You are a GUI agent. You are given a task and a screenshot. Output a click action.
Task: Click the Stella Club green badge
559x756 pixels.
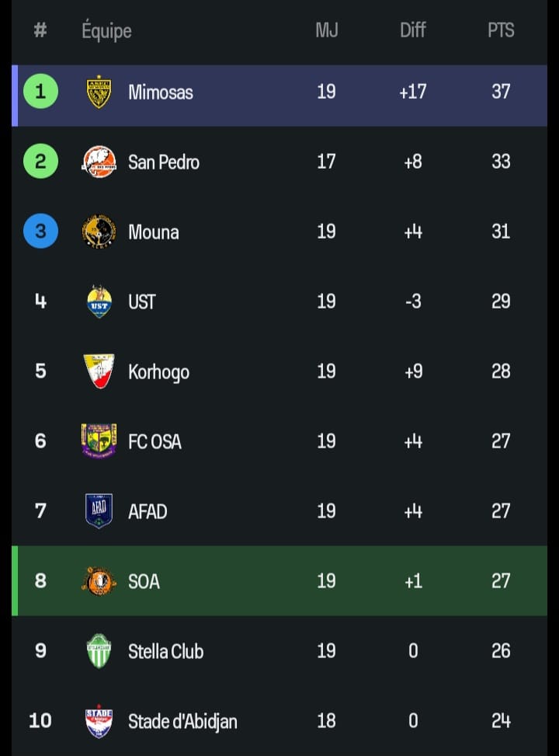99,650
